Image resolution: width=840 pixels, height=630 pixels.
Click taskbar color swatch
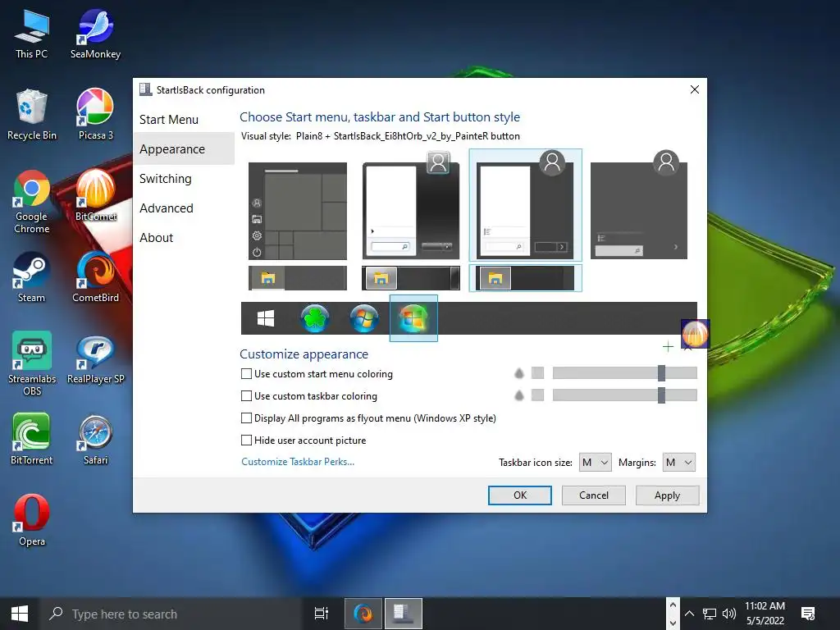(x=537, y=395)
